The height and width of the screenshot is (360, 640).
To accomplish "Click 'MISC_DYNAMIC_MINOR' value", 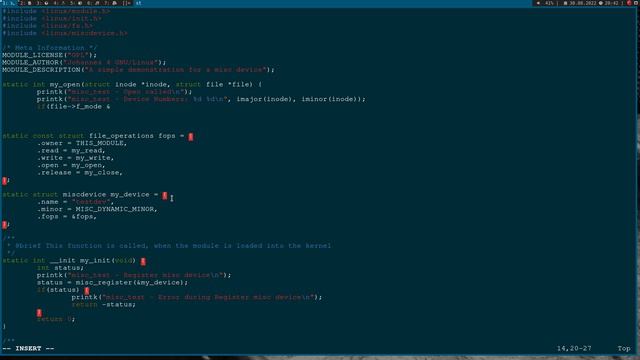I will click(115, 209).
